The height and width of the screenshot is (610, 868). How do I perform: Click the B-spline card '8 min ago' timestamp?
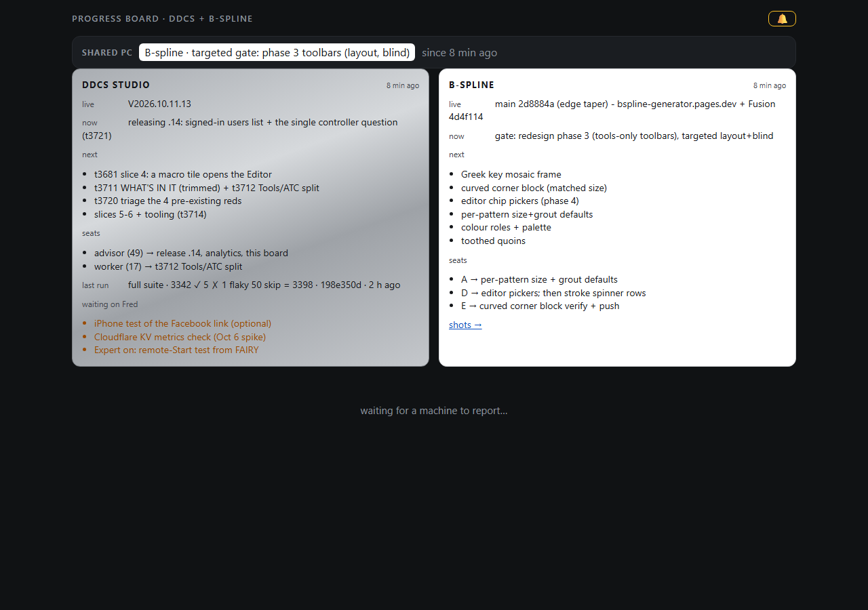[770, 85]
